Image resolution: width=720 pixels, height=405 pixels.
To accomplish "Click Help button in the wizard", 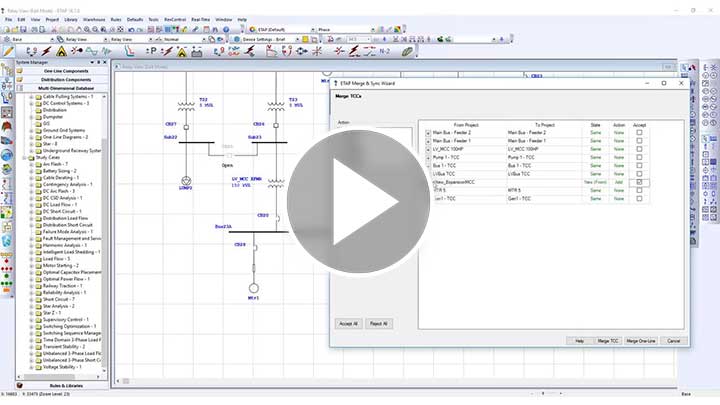I will (579, 341).
